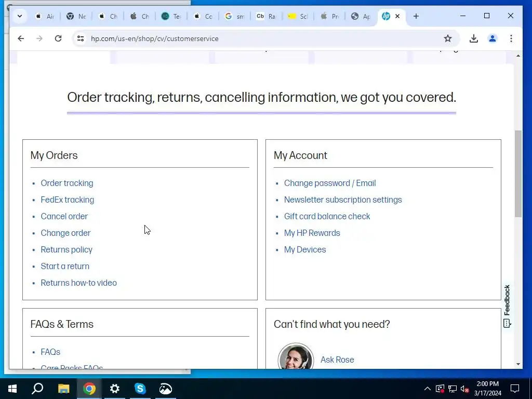The image size is (532, 399).
Task: Open the FedEx tracking link
Action: (x=67, y=200)
